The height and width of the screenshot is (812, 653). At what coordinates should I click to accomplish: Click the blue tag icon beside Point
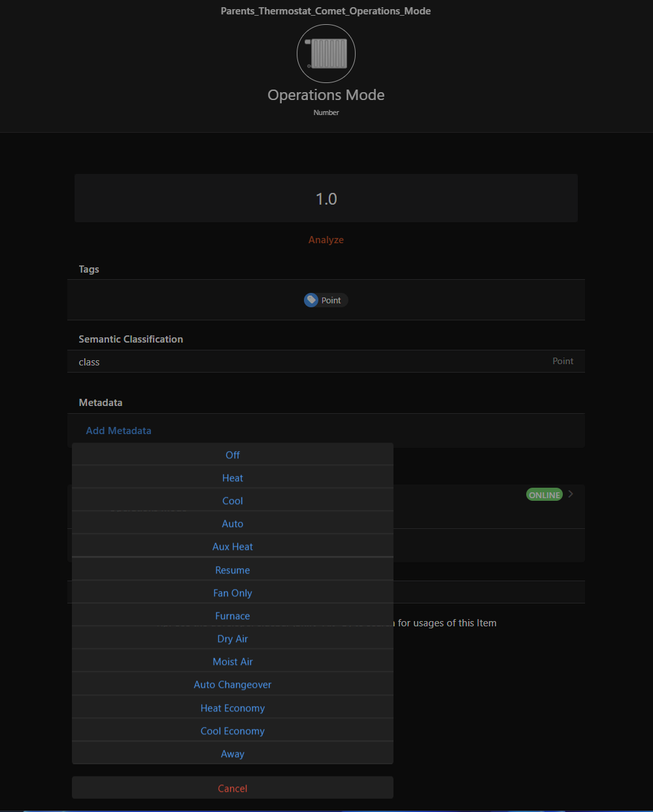tap(312, 300)
